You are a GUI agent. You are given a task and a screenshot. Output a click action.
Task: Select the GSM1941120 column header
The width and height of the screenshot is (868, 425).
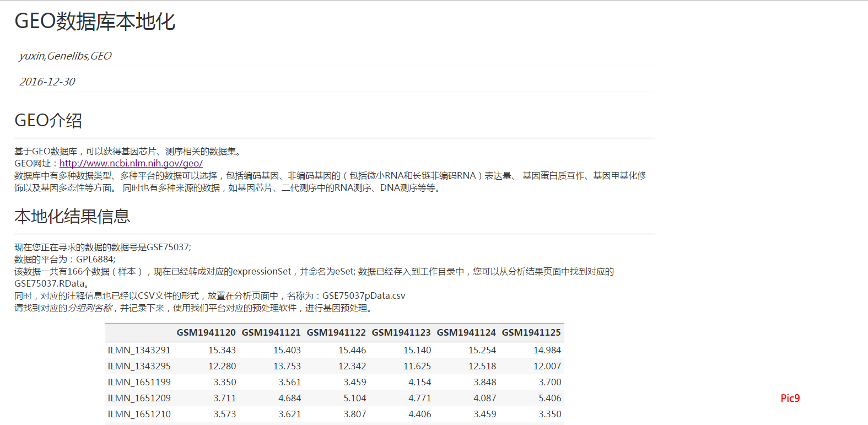[206, 332]
